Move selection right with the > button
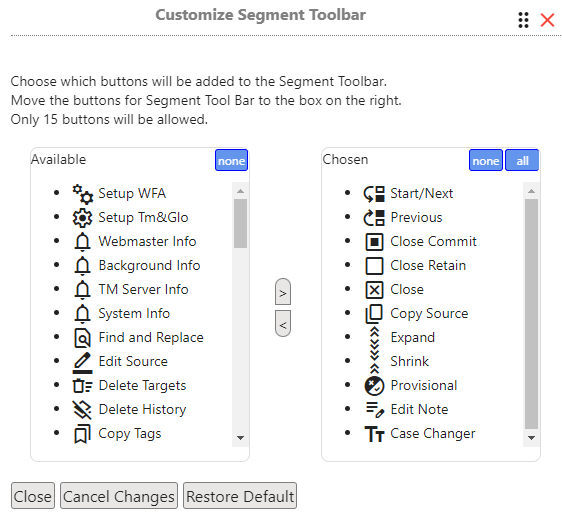Viewport: 562px width, 518px height. (x=283, y=292)
